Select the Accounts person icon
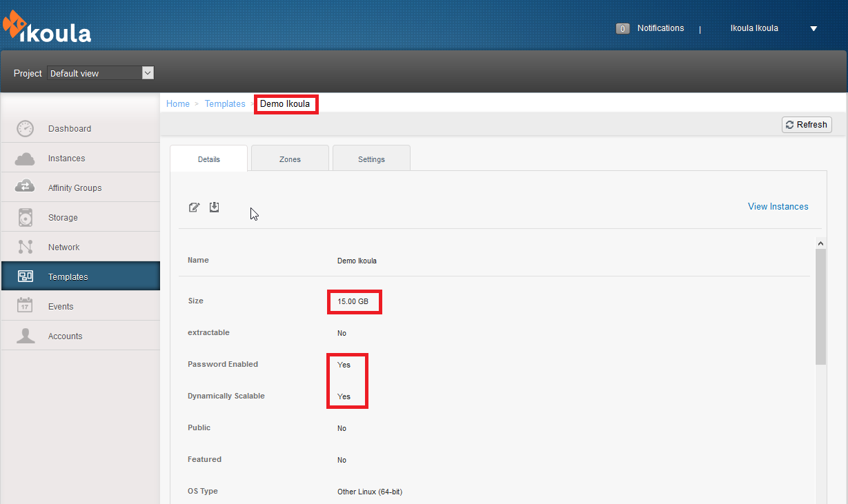The height and width of the screenshot is (504, 848). [x=25, y=336]
